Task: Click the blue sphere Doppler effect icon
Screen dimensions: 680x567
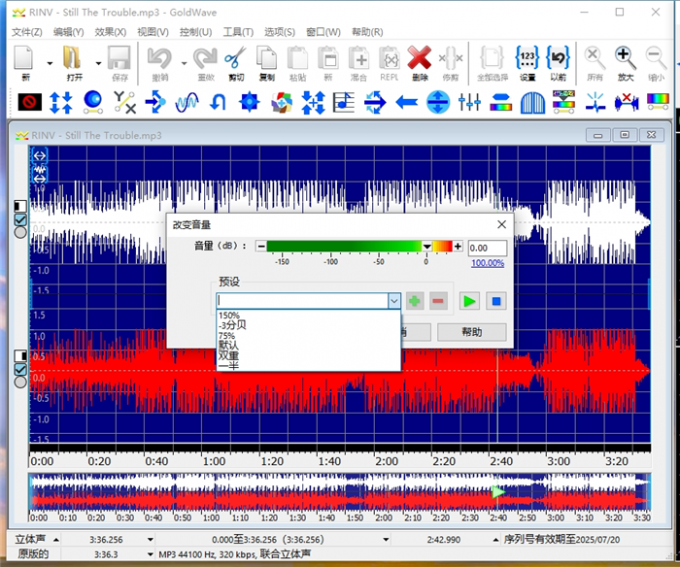Action: (x=93, y=102)
